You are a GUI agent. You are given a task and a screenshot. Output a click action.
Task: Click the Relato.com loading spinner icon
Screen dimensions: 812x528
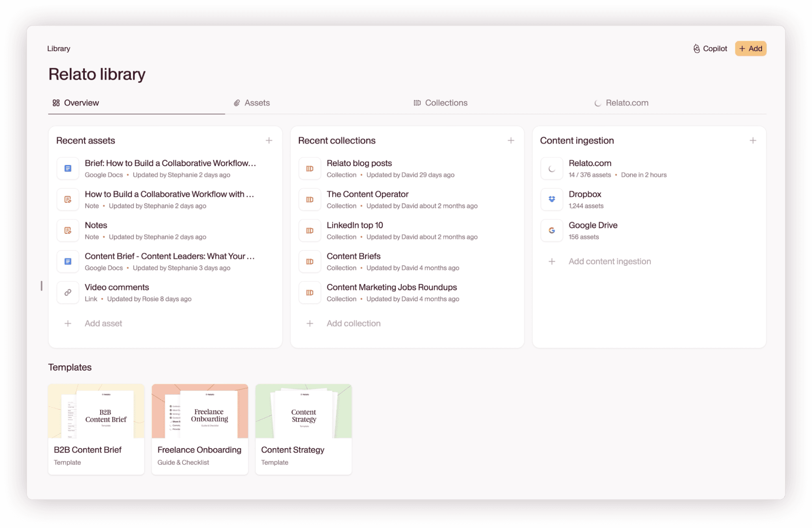(552, 168)
